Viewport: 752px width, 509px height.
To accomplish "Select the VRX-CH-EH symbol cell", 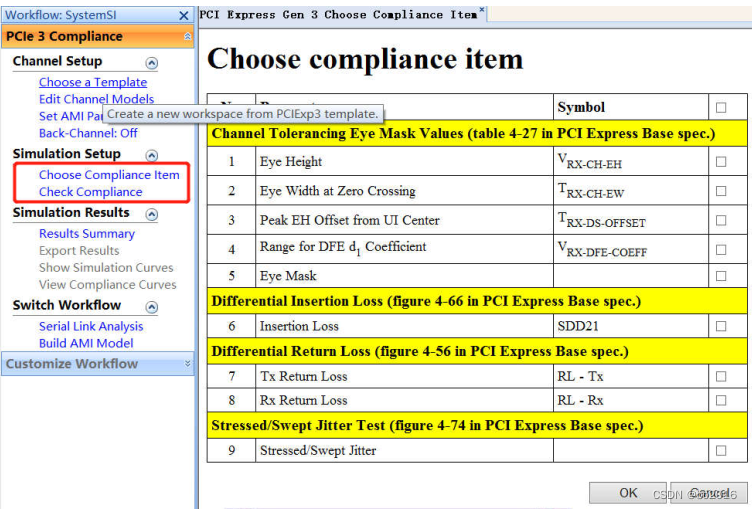I will point(631,162).
